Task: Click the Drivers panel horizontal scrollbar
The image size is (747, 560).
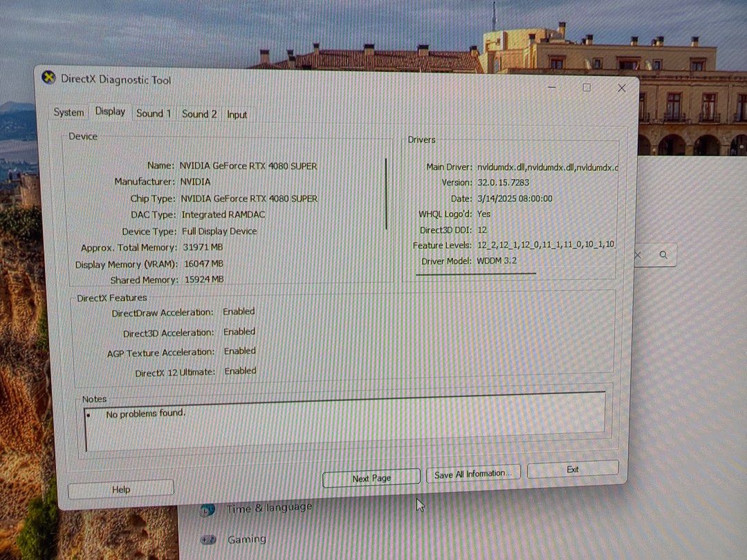Action: 476,274
